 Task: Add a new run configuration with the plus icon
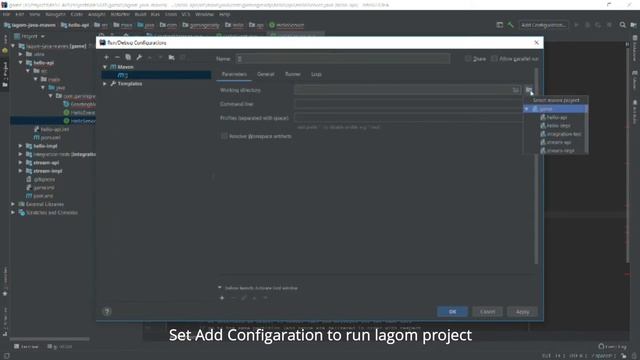click(x=107, y=58)
